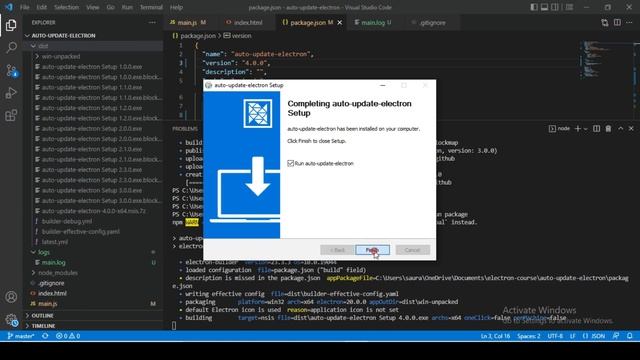Open the Selection menu
Image resolution: width=640 pixels, height=360 pixels.
click(66, 7)
